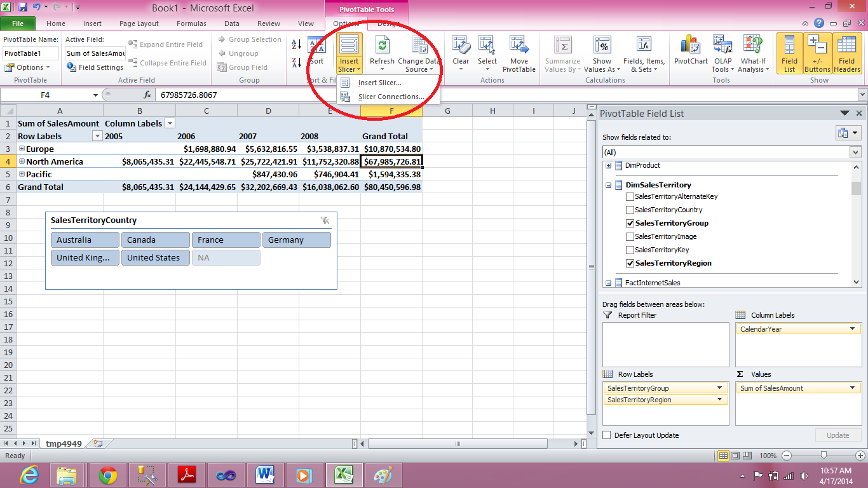Open What-If Analysis tool

(x=753, y=54)
